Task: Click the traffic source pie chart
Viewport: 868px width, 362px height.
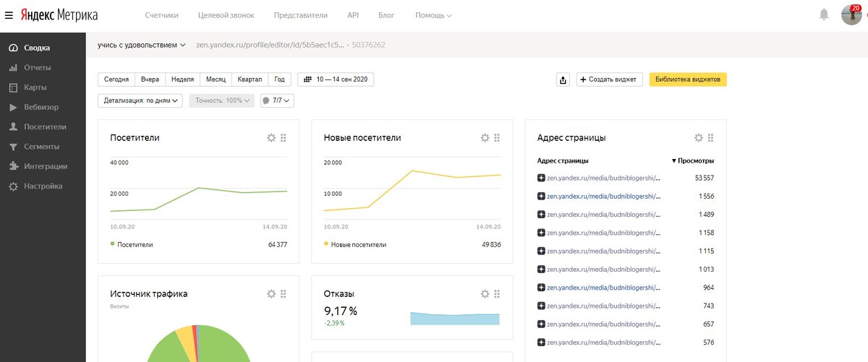Action: pyautogui.click(x=198, y=344)
